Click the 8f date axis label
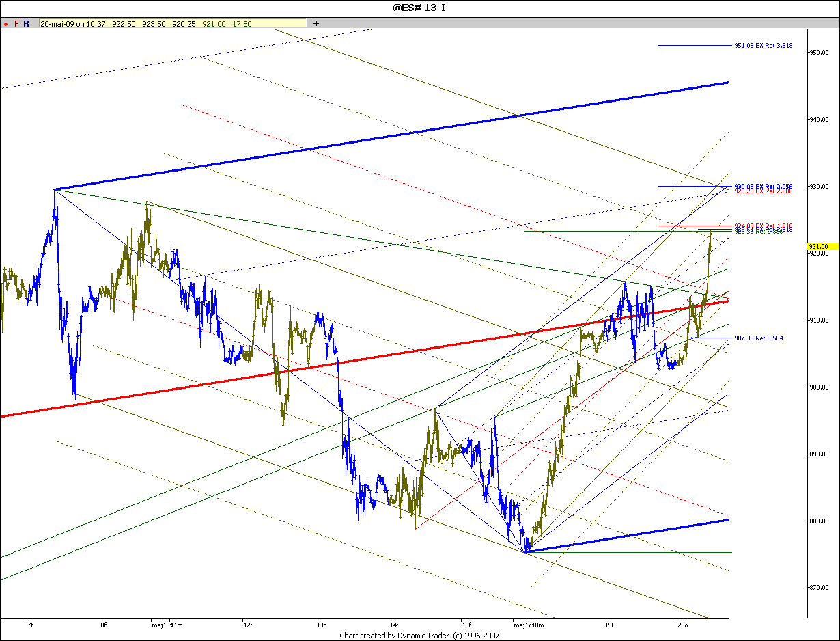This screenshot has width=840, height=641. (x=103, y=625)
